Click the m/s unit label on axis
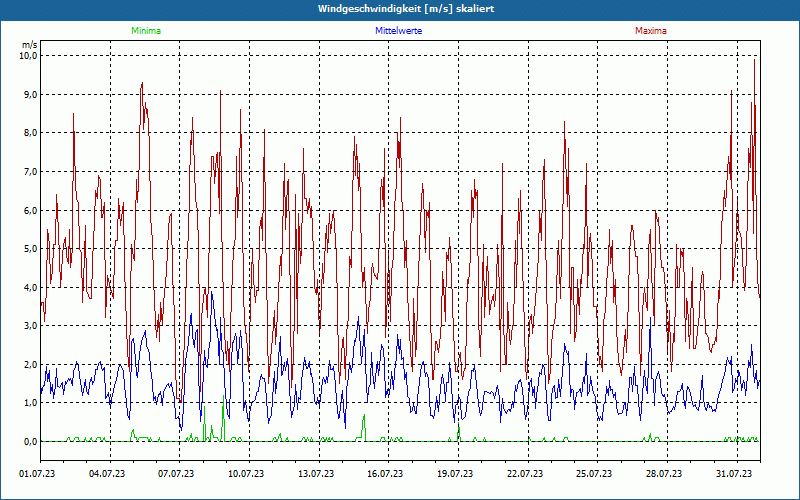800x500 pixels. pos(30,45)
